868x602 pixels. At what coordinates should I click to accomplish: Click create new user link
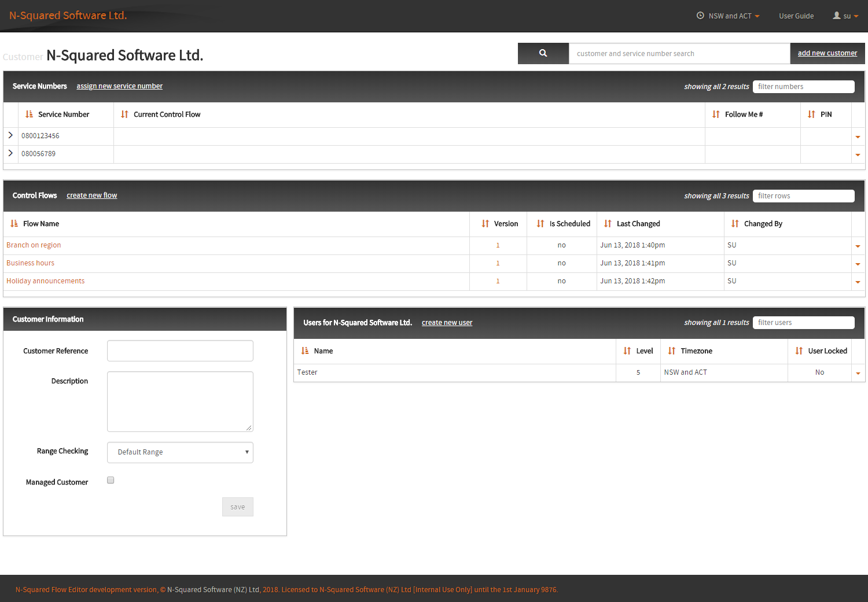point(447,323)
